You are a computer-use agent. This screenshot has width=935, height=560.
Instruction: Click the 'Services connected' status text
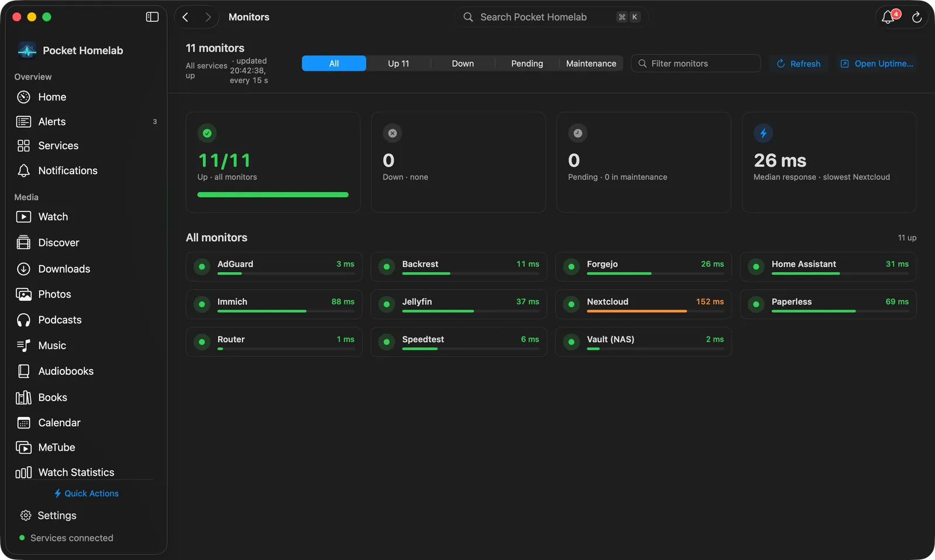pos(72,538)
